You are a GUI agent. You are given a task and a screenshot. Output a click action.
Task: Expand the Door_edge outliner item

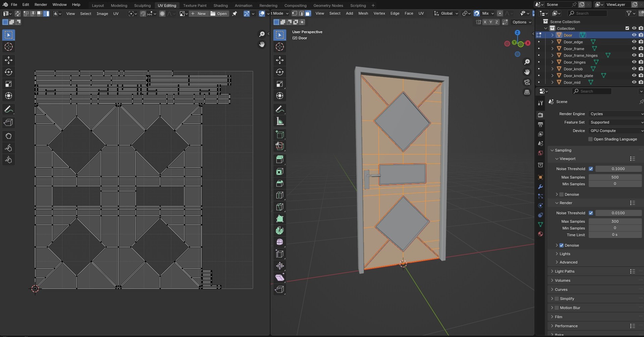tap(552, 42)
